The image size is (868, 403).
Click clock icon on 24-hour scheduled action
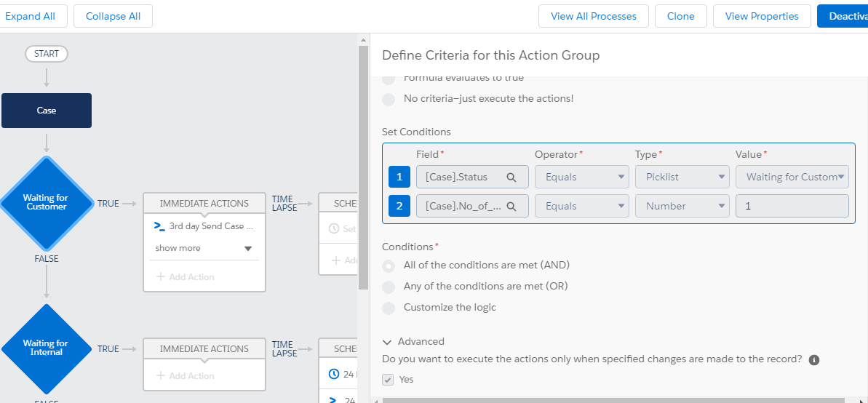334,375
